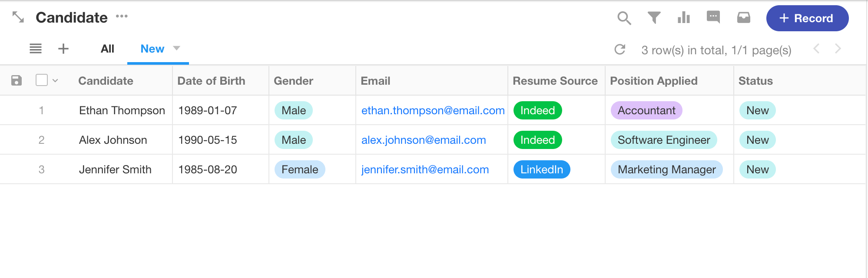Click the green Indeed tag for Ethan Thompson
This screenshot has height=278, width=868.
click(x=537, y=110)
